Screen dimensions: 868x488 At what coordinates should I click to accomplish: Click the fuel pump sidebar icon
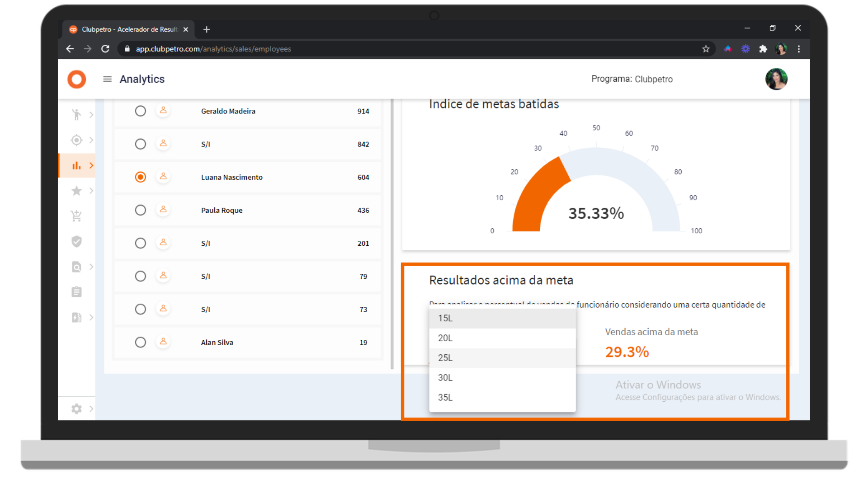[x=76, y=317]
